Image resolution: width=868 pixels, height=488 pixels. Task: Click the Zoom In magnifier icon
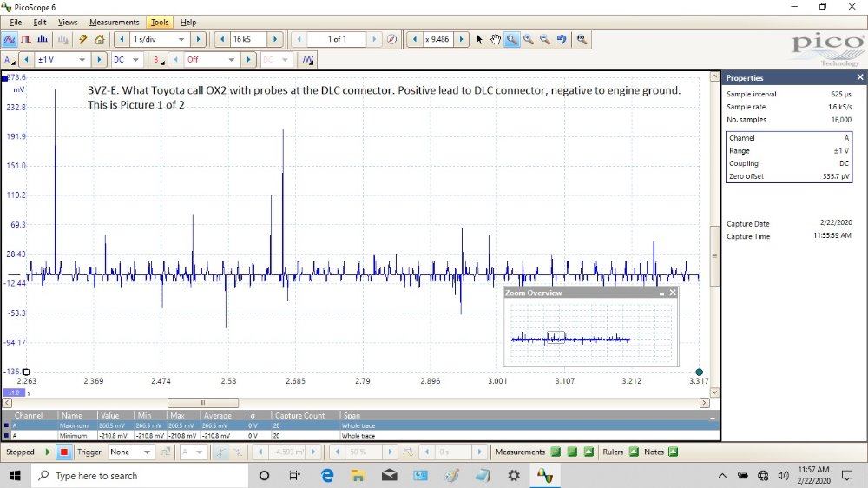click(x=529, y=39)
